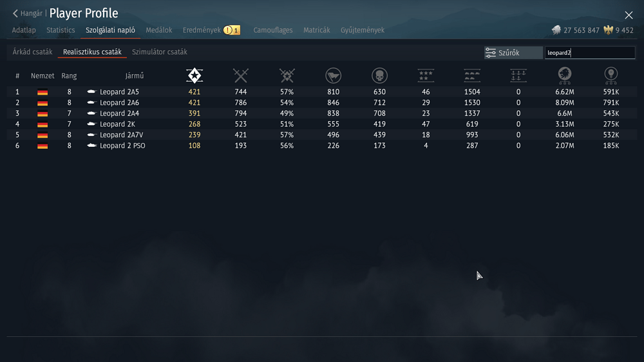Sort by Rang column header

[69, 75]
